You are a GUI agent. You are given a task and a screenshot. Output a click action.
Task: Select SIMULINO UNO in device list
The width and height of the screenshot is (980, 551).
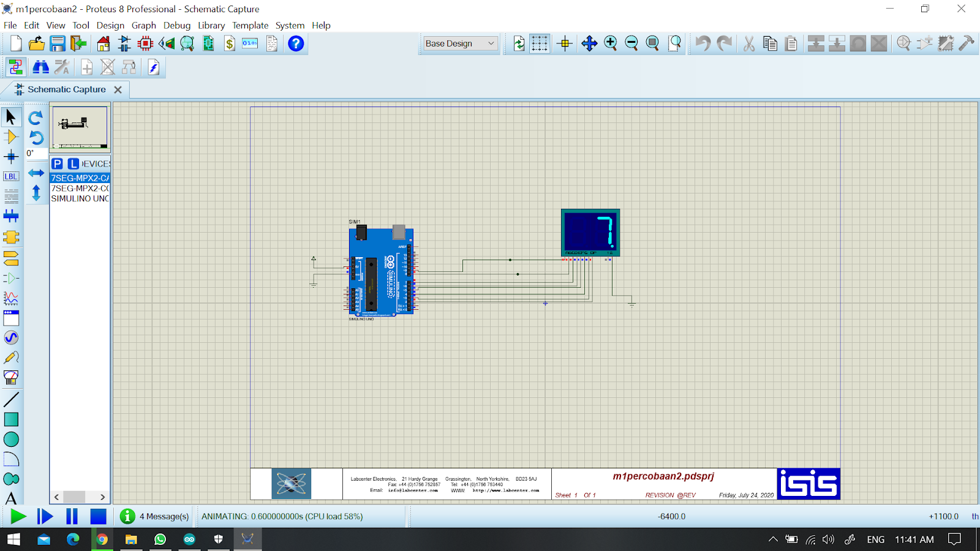tap(80, 198)
